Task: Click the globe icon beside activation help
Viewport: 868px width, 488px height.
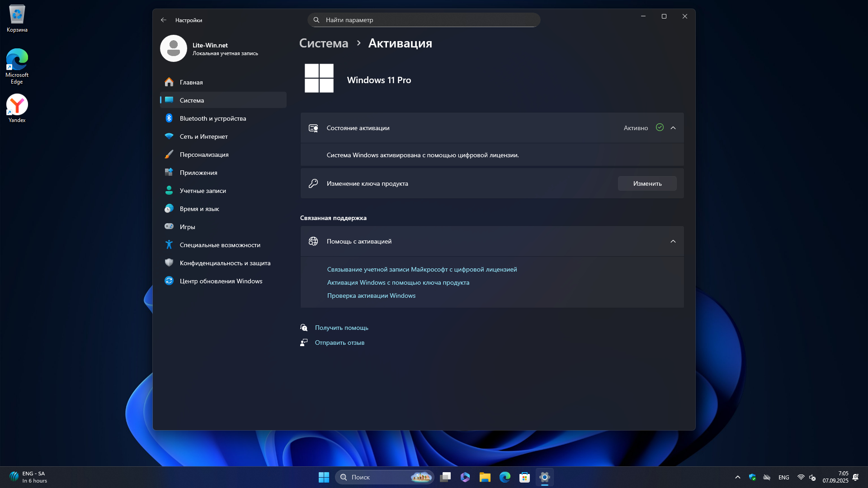Action: (x=313, y=241)
